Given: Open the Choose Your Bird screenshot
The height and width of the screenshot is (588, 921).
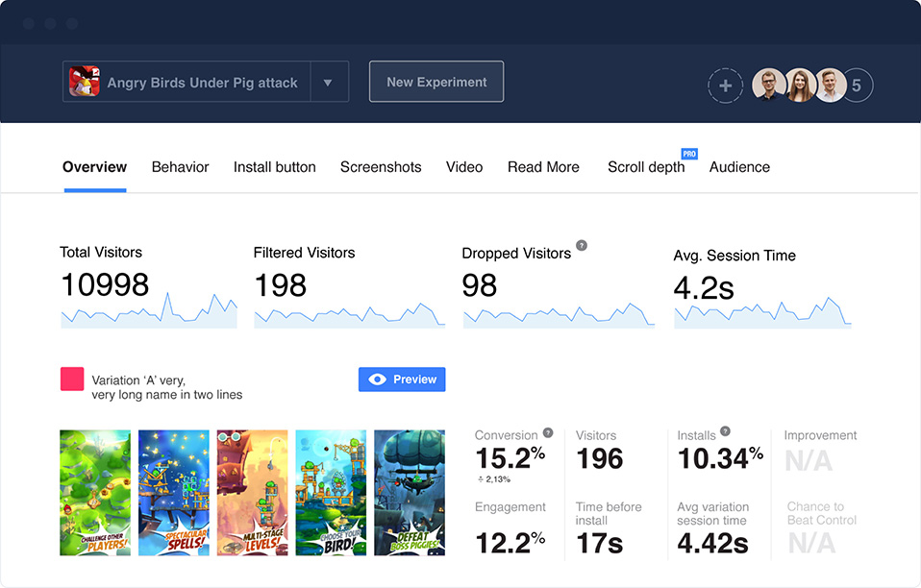Looking at the screenshot, I should coord(331,493).
